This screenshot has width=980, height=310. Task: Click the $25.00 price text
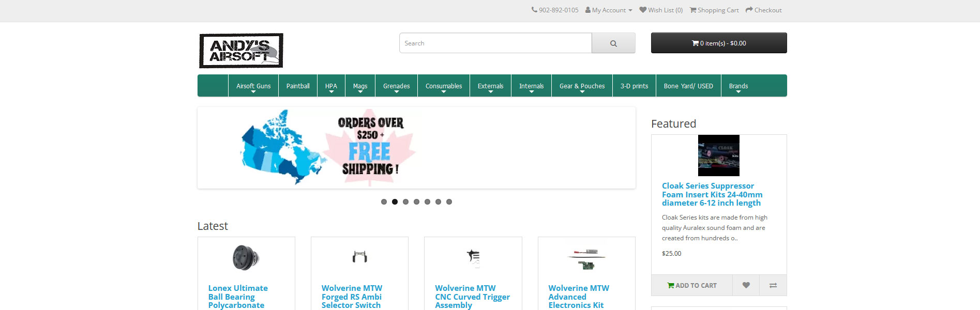(671, 254)
